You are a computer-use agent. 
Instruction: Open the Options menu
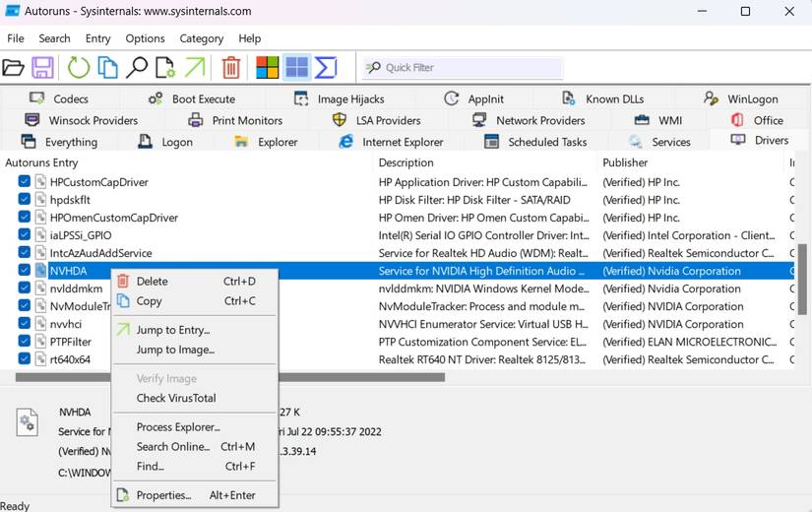point(145,38)
